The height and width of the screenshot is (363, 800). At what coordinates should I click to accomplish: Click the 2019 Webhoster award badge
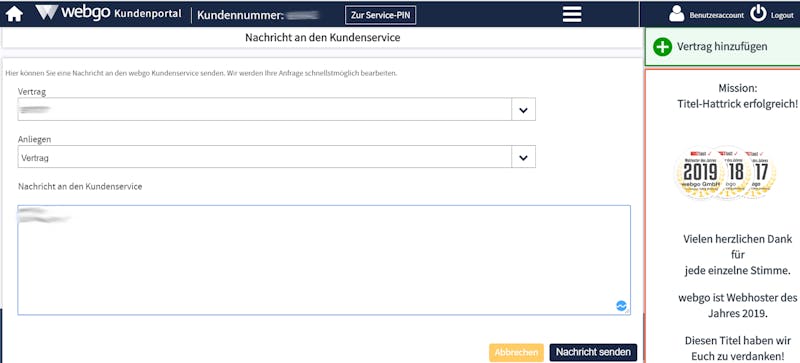click(700, 173)
